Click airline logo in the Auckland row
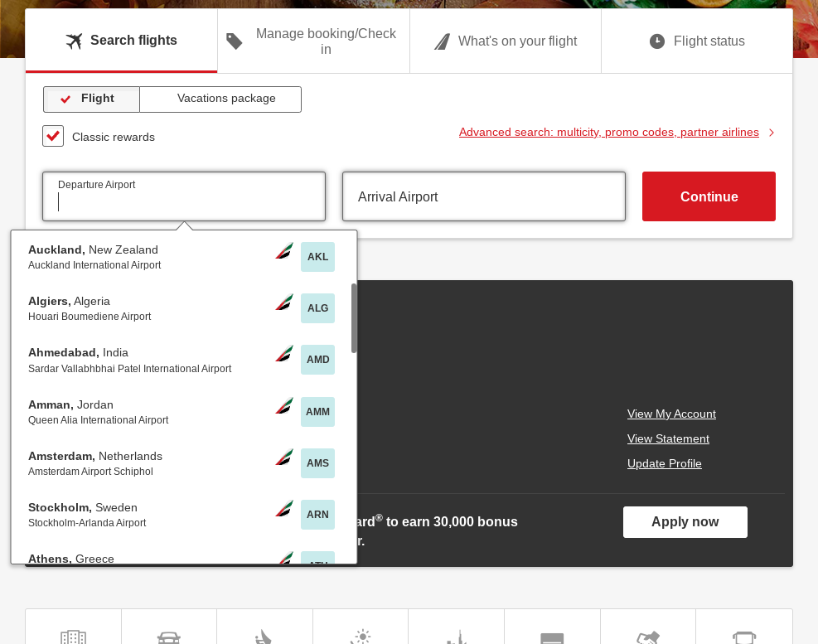Screen dimensions: 818x644 pyautogui.click(x=284, y=251)
